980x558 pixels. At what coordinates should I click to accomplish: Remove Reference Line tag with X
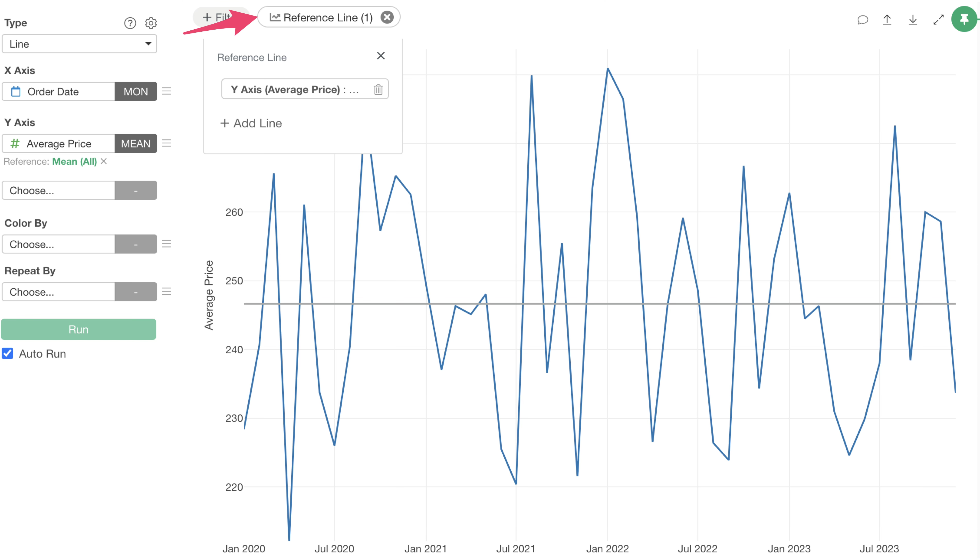tap(387, 17)
